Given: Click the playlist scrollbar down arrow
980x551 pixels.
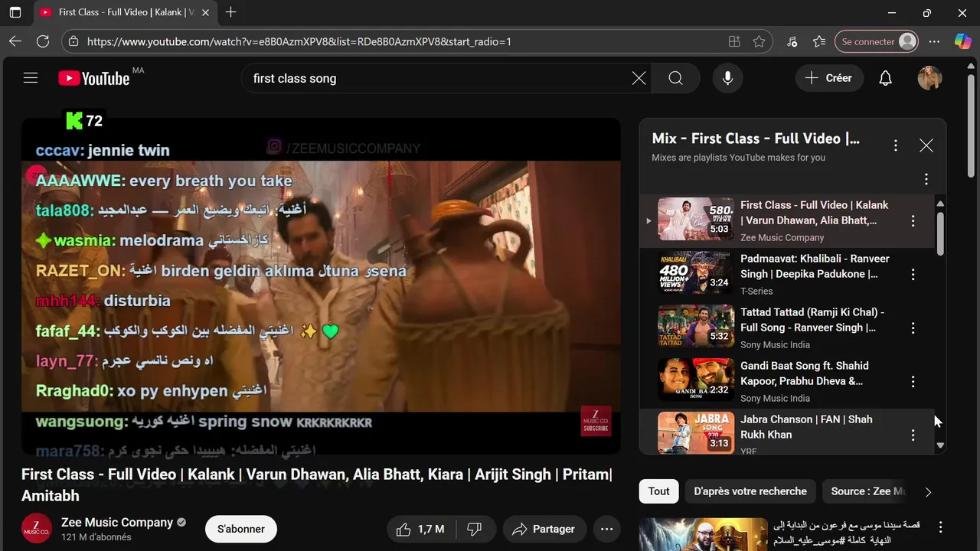Looking at the screenshot, I should (940, 445).
